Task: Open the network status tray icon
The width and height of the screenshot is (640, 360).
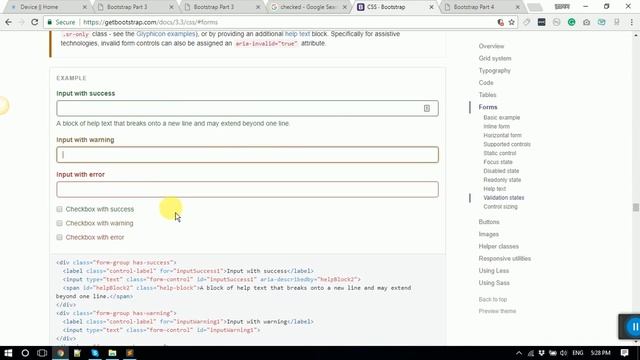Action: point(531,353)
